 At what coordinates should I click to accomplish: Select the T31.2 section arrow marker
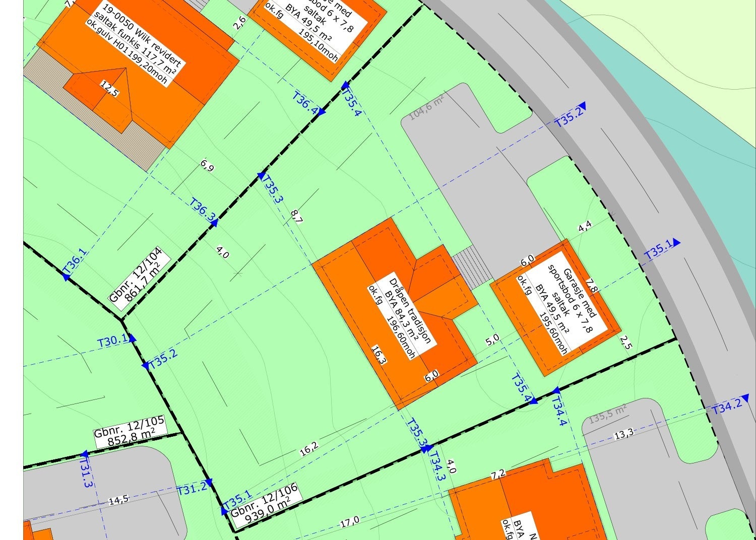pyautogui.click(x=209, y=483)
